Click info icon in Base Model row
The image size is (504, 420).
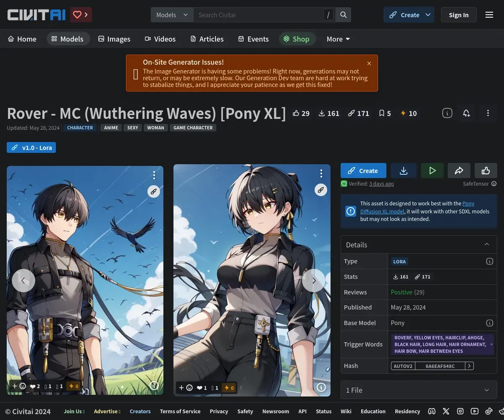point(489,323)
